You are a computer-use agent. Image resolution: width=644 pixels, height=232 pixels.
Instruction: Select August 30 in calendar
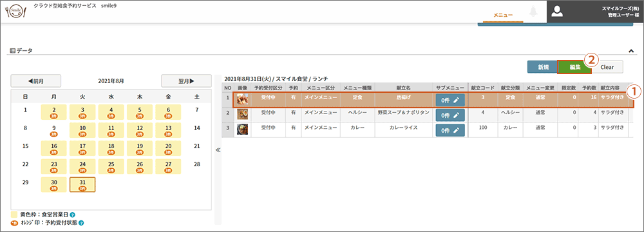click(x=54, y=185)
